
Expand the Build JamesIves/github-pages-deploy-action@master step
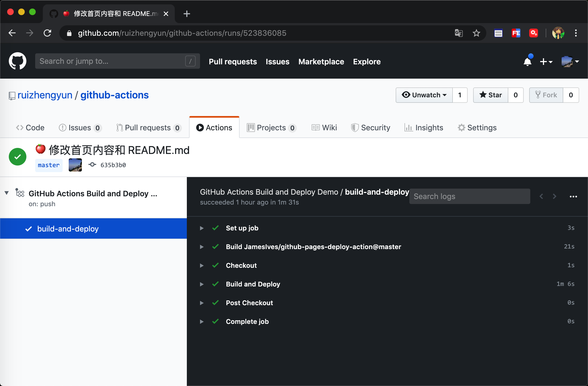[202, 247]
